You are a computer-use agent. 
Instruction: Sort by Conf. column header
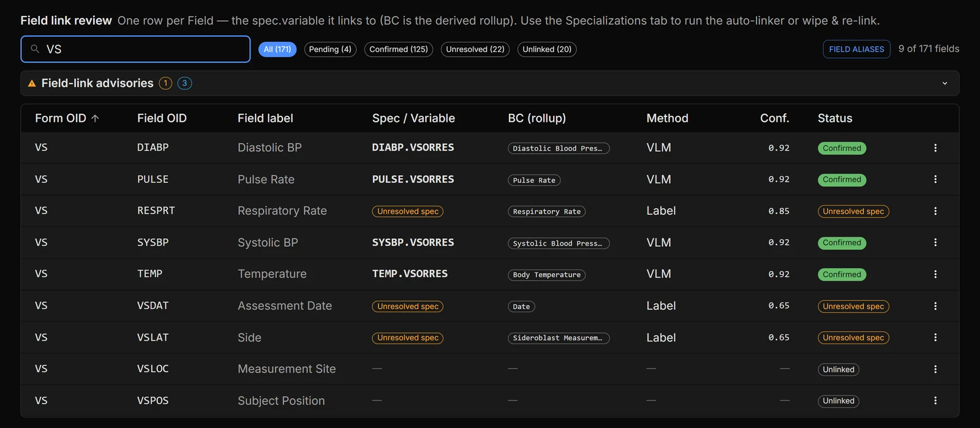pos(775,118)
